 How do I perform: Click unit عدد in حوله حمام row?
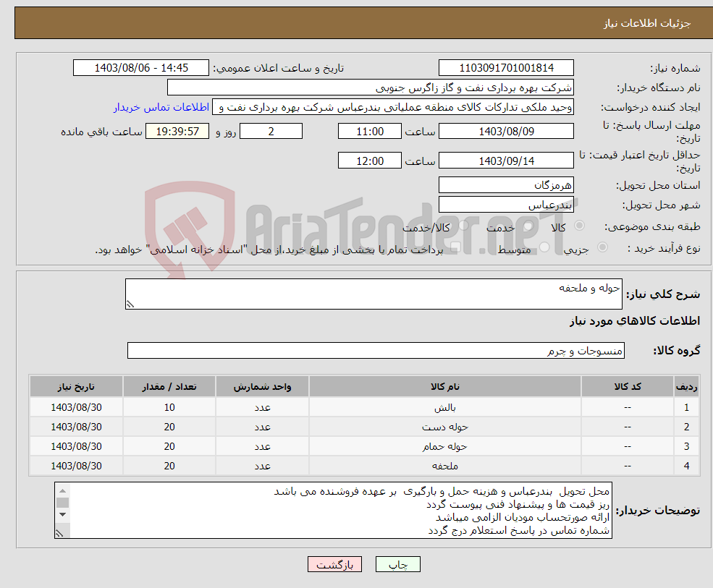click(262, 446)
